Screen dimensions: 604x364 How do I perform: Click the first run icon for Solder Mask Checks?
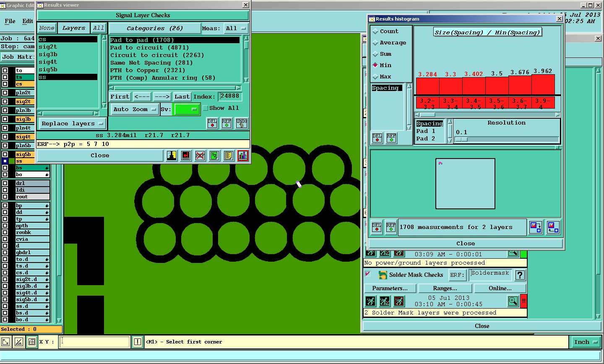click(371, 301)
